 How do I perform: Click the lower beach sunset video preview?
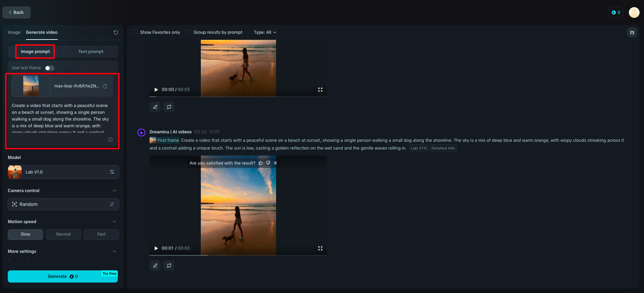point(238,205)
